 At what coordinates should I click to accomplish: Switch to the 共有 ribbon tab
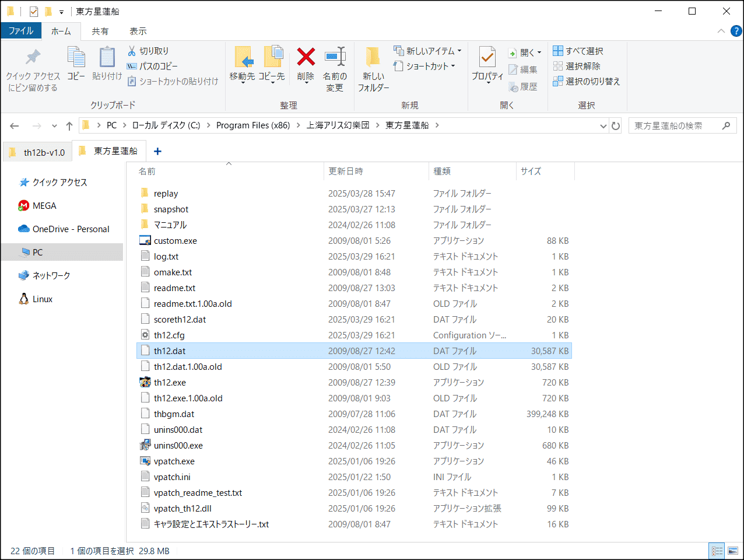coord(100,31)
